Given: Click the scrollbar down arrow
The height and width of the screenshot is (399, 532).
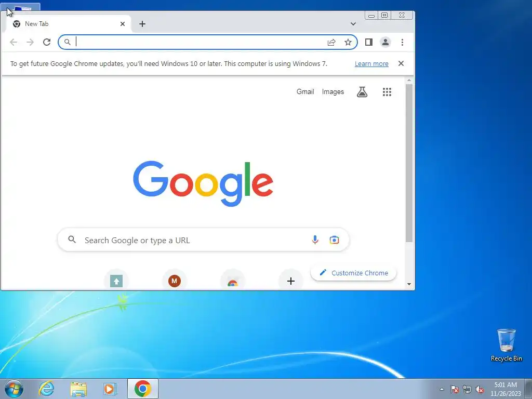Looking at the screenshot, I should point(409,284).
